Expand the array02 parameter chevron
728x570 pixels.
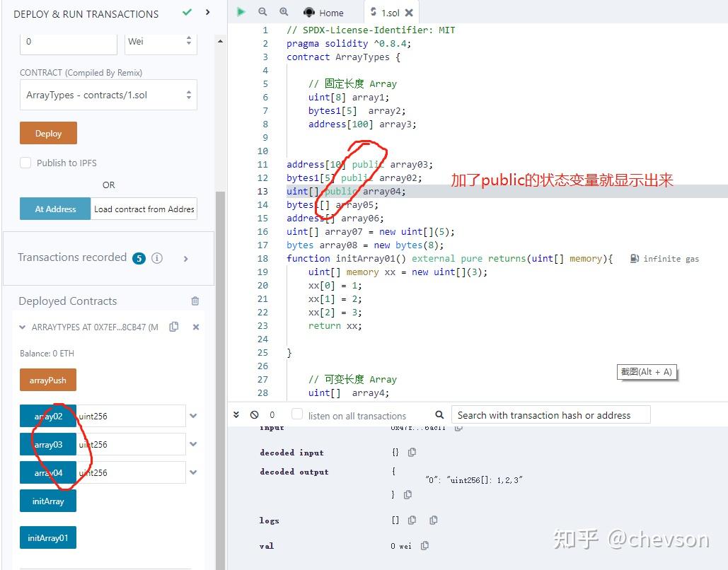click(x=194, y=416)
